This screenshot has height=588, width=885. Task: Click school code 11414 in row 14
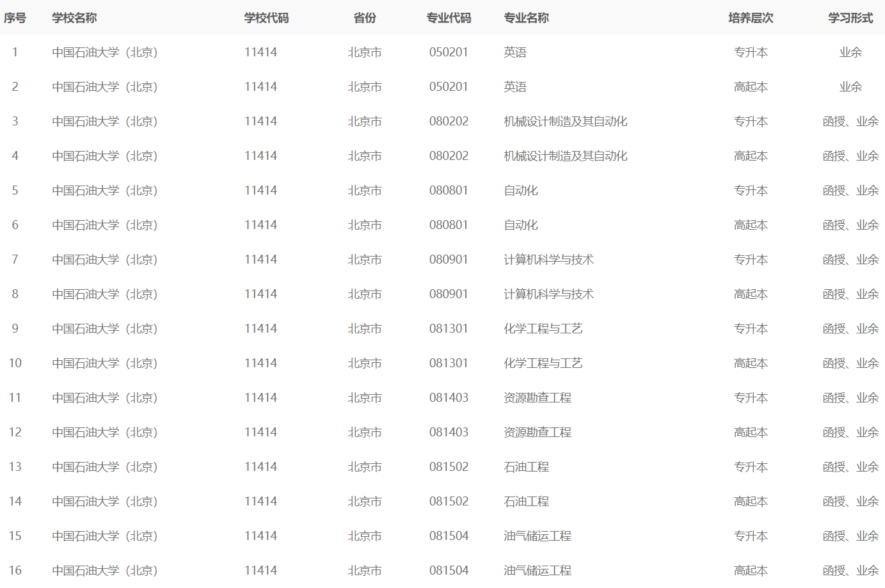point(260,502)
